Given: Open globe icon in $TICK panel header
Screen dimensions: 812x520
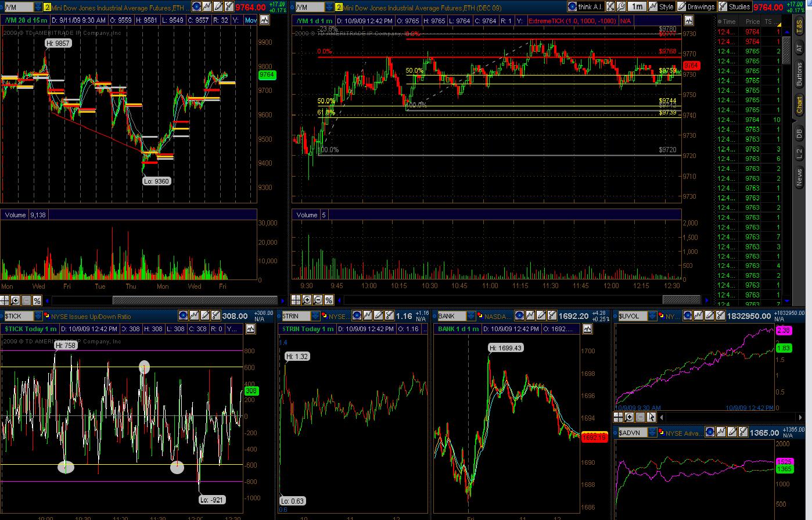Looking at the screenshot, I should point(182,315).
